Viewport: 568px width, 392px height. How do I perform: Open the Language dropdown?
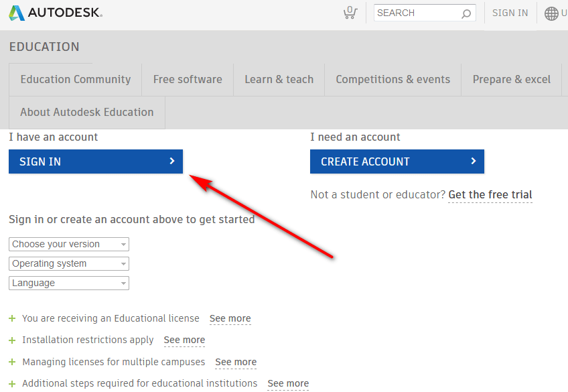pyautogui.click(x=67, y=283)
